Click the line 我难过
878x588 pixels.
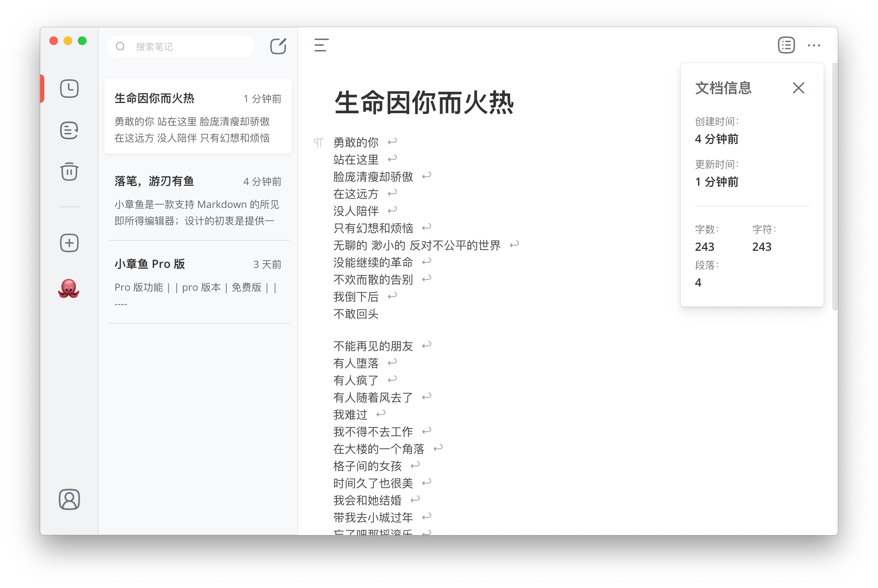pyautogui.click(x=350, y=414)
